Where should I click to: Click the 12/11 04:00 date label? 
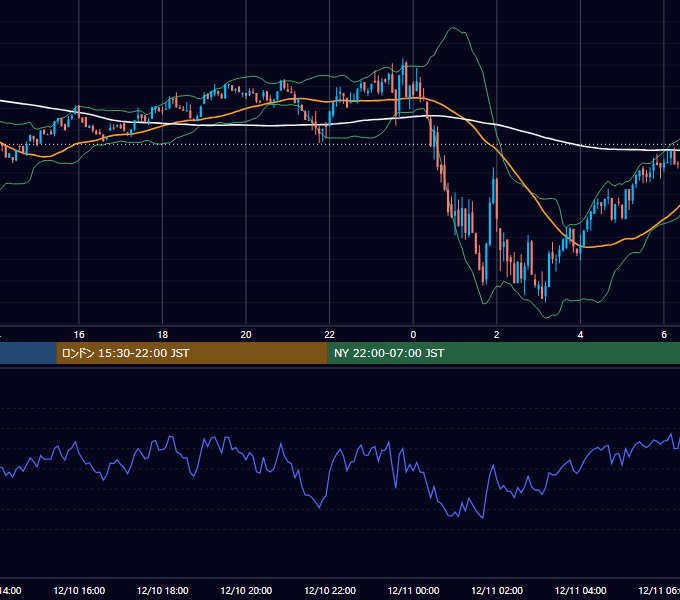[580, 590]
